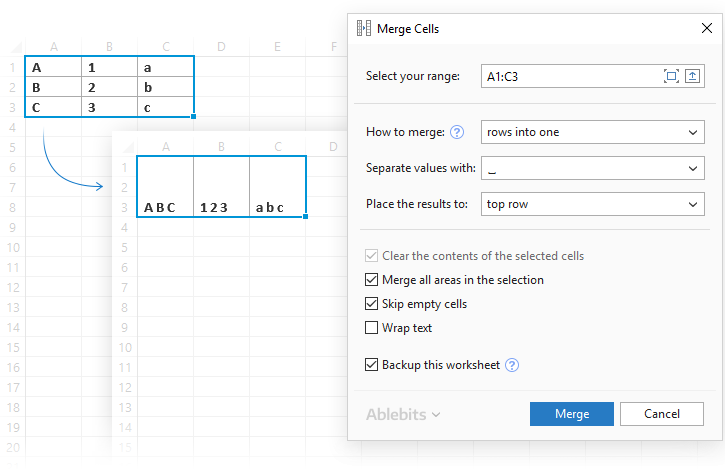Screen dimensions: 725x469
Task: Click the collapse dialog icon beside the range
Action: [691, 76]
